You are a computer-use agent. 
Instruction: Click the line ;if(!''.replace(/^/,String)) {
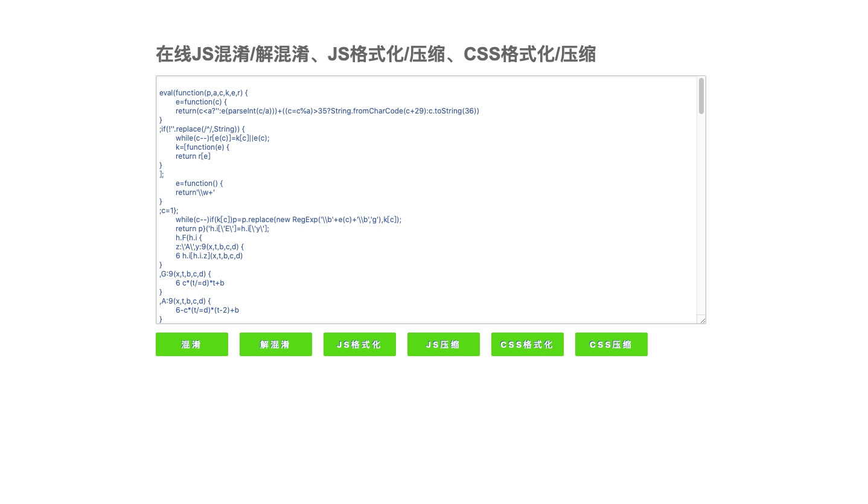pos(202,129)
